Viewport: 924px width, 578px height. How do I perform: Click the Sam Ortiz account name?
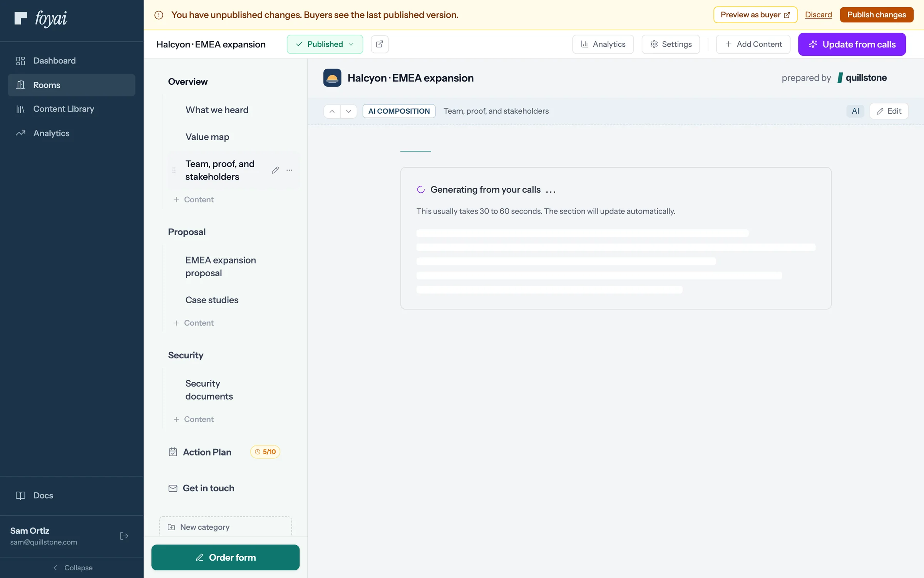pos(30,531)
